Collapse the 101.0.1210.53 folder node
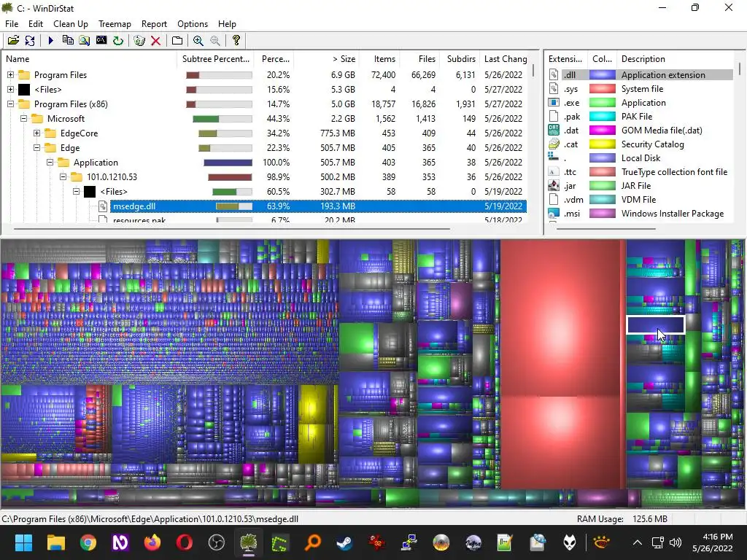Viewport: 747px width, 560px height. [63, 176]
